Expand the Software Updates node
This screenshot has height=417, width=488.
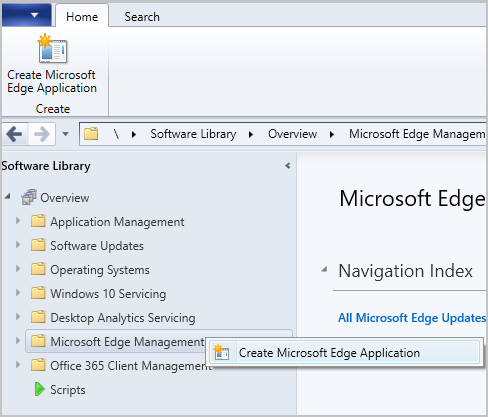tap(18, 245)
